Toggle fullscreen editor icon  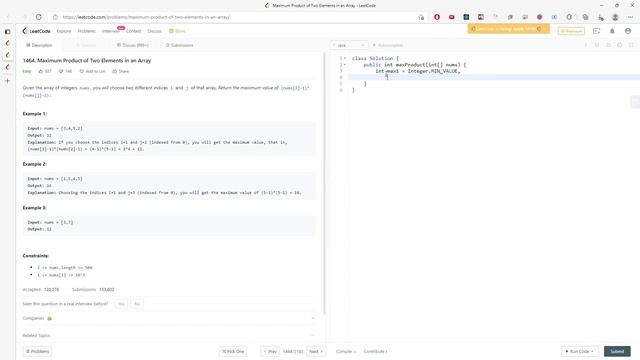(631, 45)
